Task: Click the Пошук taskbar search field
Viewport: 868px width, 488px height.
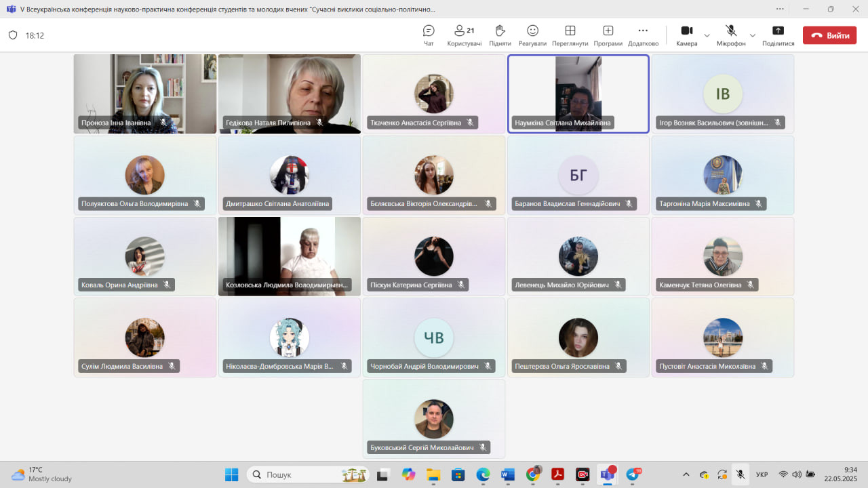Action: (309, 474)
